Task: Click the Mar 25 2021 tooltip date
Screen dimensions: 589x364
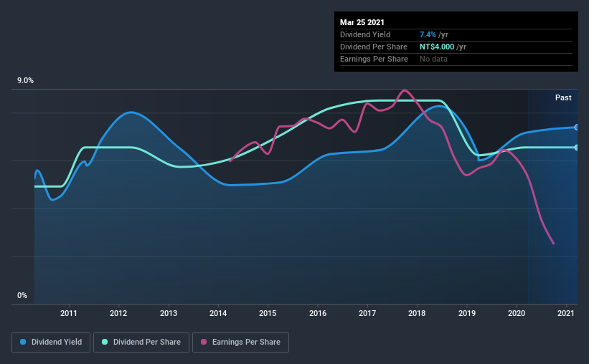Action: (x=362, y=22)
